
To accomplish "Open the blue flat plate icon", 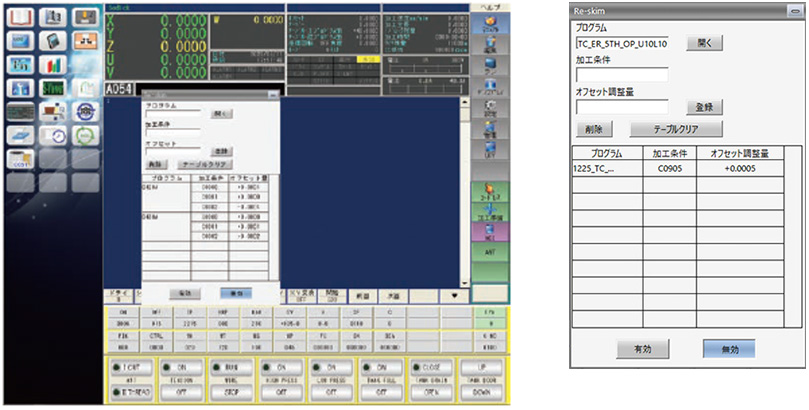I will click(x=20, y=135).
